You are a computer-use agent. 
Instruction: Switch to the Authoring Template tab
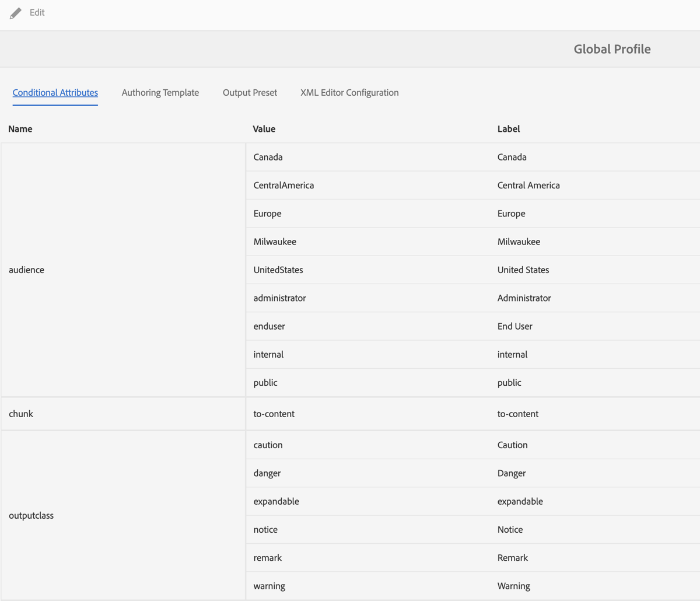(x=160, y=92)
